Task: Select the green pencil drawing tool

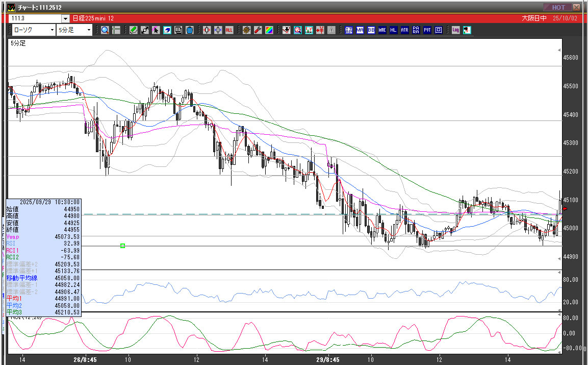Action: point(134,30)
